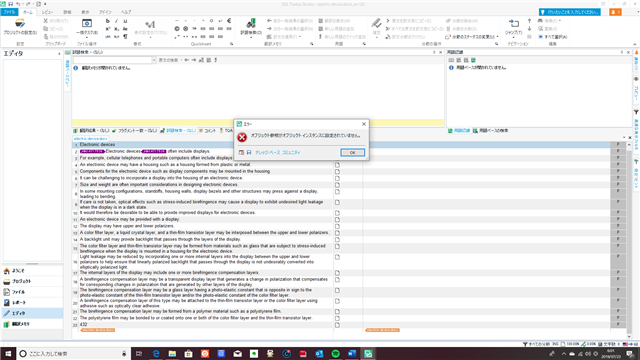The height and width of the screenshot is (360, 640).
Task: Click status icon for segment 4
Action: (337, 165)
